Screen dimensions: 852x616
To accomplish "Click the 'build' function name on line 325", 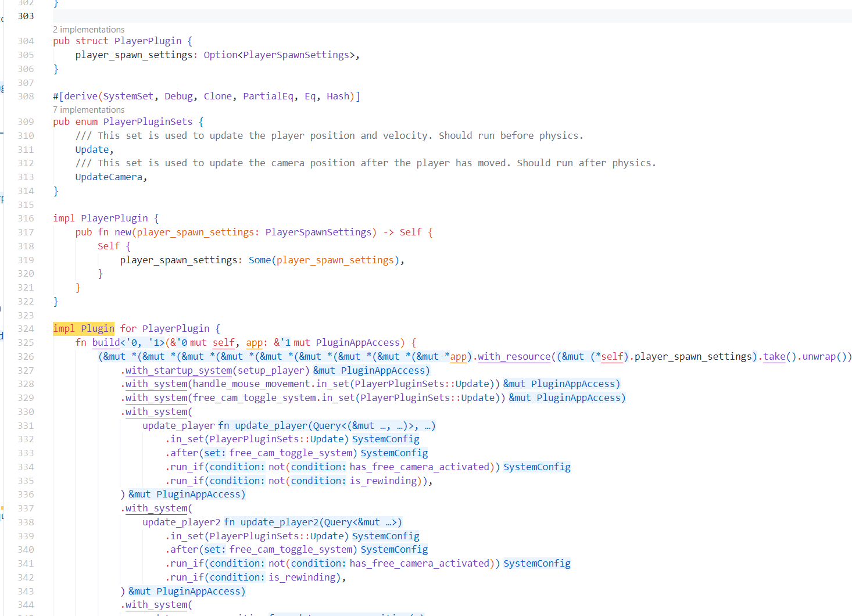I will click(106, 343).
